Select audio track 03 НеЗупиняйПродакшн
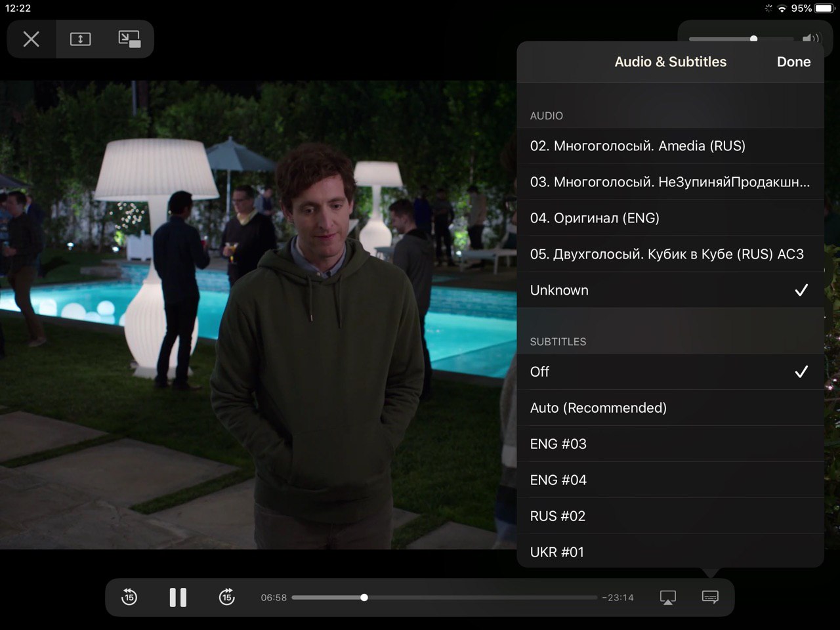 pos(670,182)
